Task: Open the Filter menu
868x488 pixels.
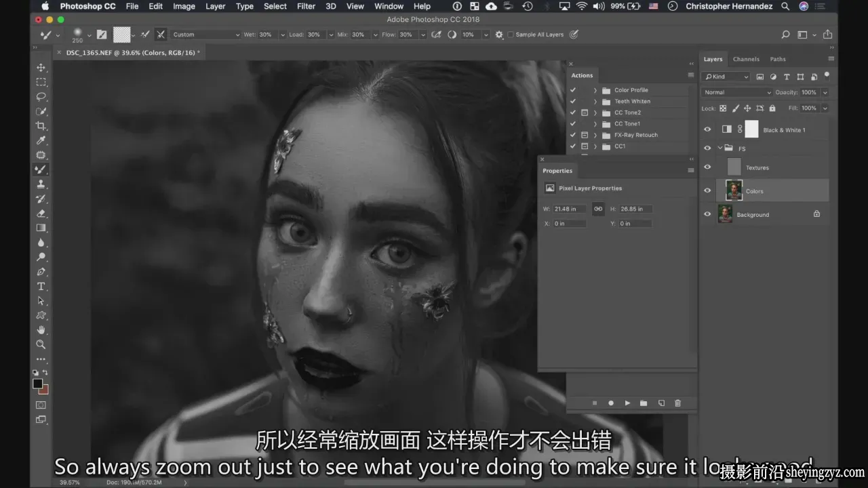Action: click(x=307, y=6)
